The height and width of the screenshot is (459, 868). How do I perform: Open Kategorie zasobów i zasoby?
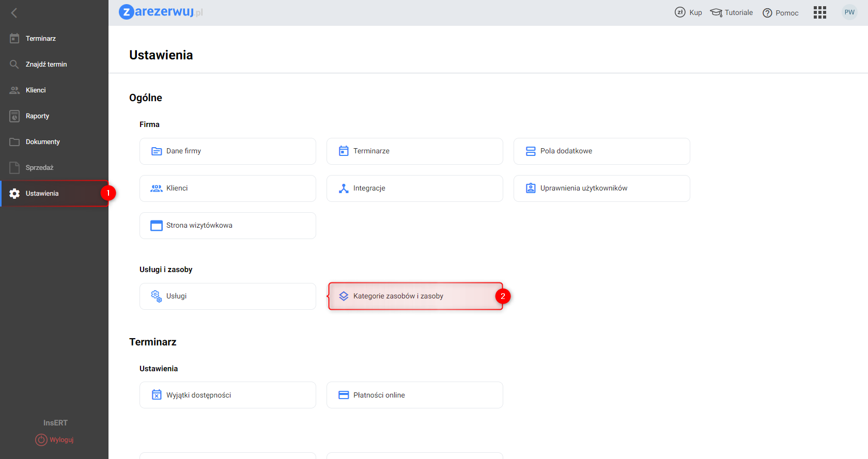point(414,296)
